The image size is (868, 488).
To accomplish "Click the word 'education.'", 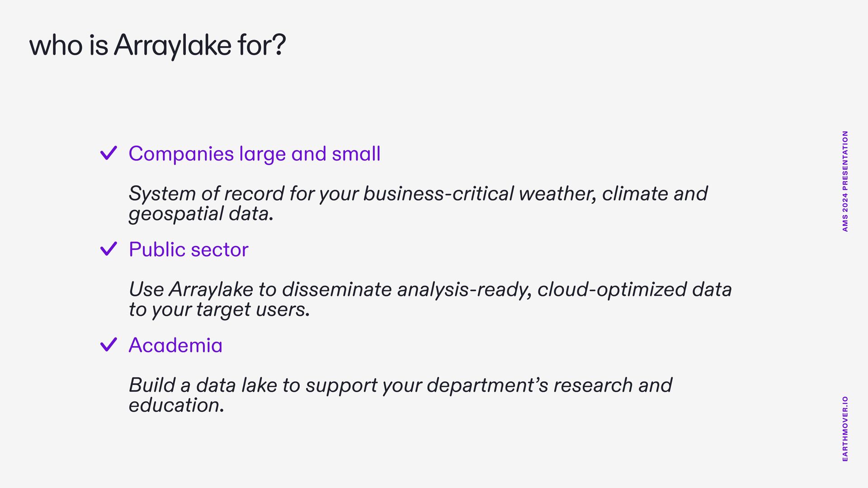I will [x=176, y=405].
